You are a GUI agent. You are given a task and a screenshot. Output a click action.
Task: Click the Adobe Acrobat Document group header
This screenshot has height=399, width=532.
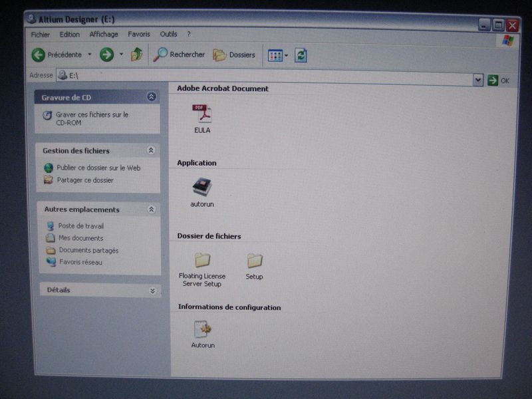click(x=223, y=88)
